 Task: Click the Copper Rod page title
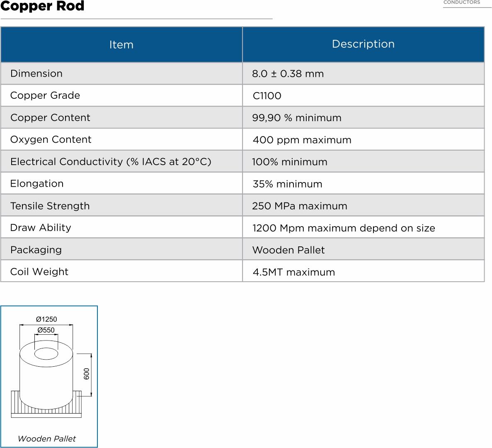coord(42,6)
